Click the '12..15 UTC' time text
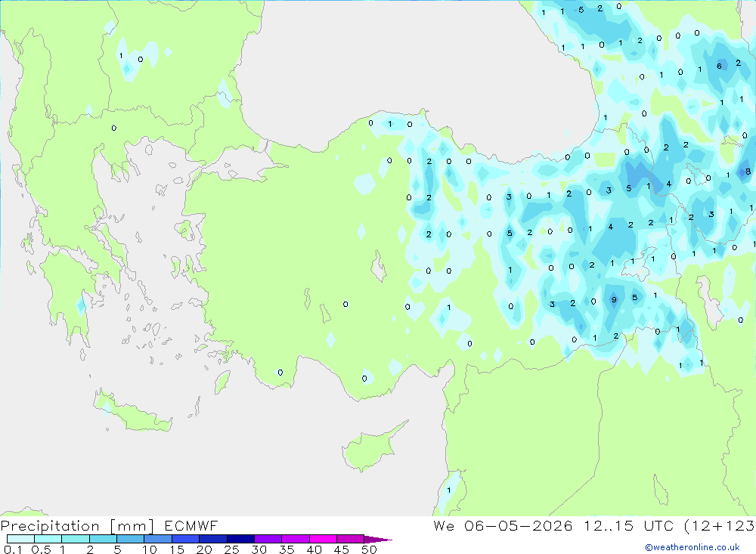 (628, 525)
